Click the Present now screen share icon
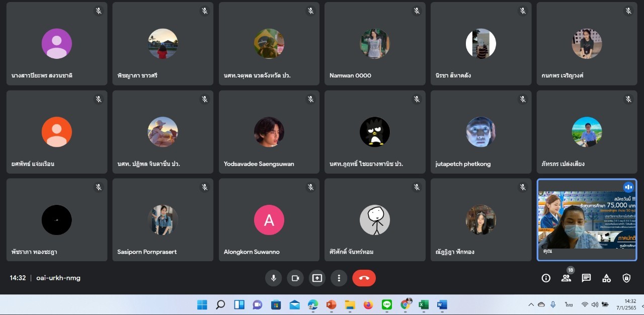644x315 pixels. pyautogui.click(x=317, y=278)
